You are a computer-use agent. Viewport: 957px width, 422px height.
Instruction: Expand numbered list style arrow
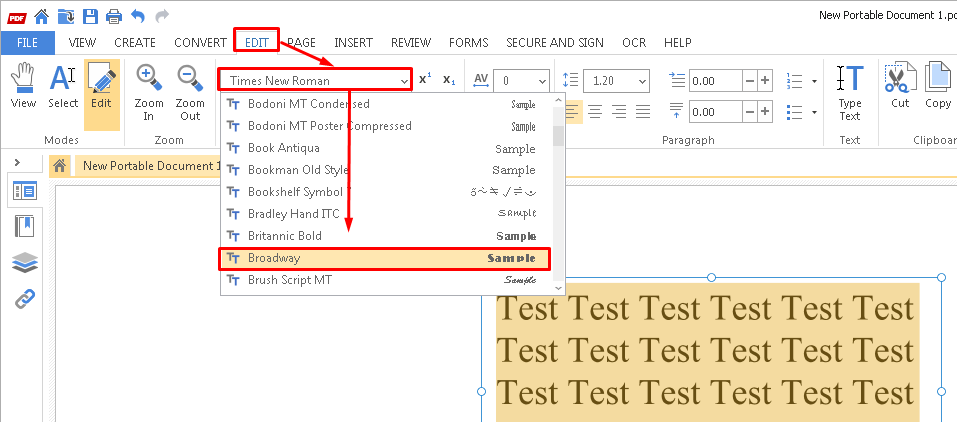(814, 81)
